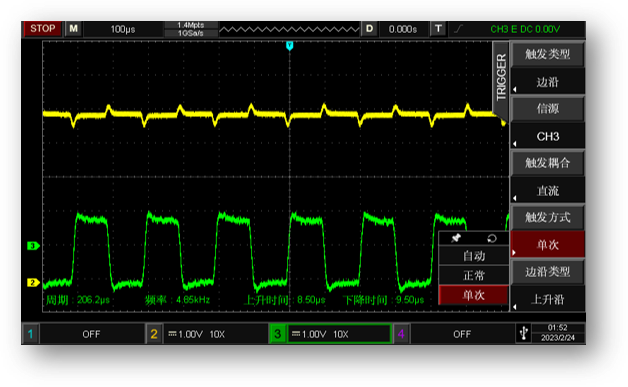Click the M timebase indicator

73,29
